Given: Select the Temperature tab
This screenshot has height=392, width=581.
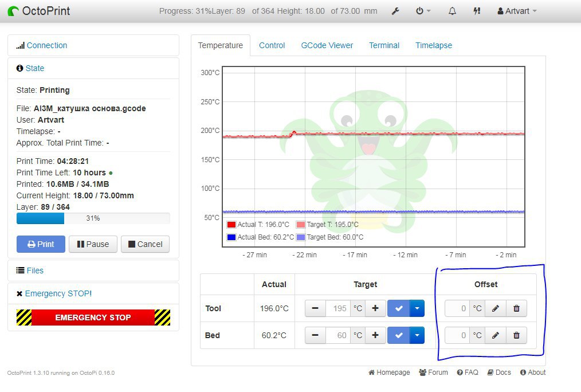Looking at the screenshot, I should coord(221,45).
